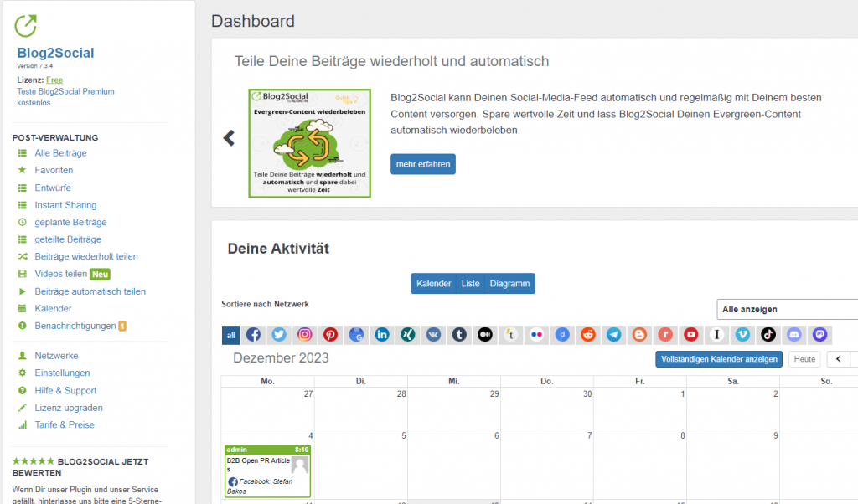Click the 'mehr erfahren' button

point(422,164)
